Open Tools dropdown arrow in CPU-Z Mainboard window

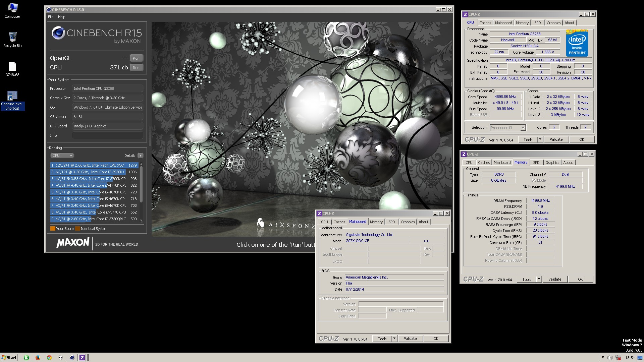(x=394, y=339)
